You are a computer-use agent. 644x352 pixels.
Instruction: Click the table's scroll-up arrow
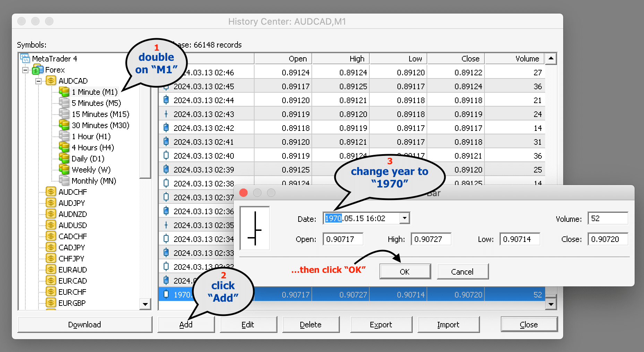pyautogui.click(x=551, y=59)
